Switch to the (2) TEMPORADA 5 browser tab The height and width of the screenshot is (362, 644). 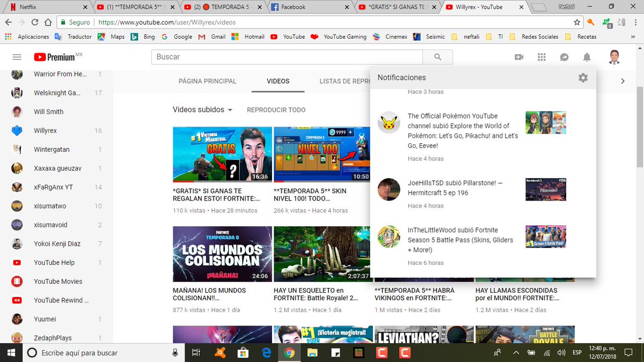point(223,7)
